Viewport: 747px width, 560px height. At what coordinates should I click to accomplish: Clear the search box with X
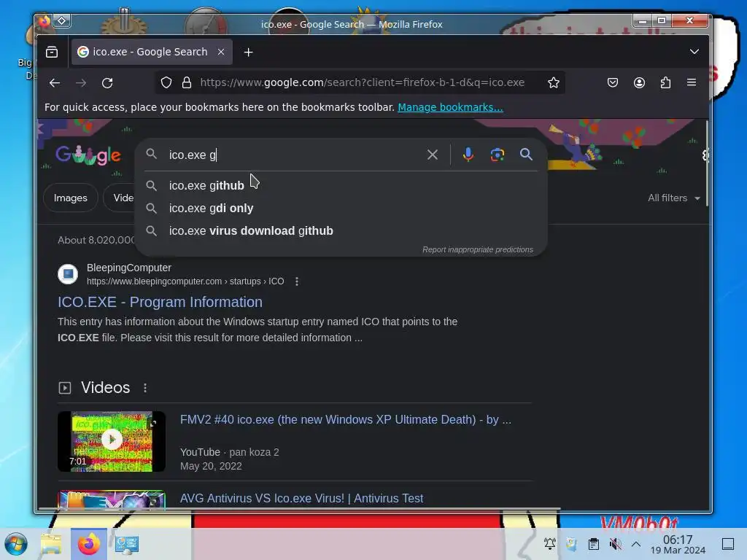(x=432, y=155)
